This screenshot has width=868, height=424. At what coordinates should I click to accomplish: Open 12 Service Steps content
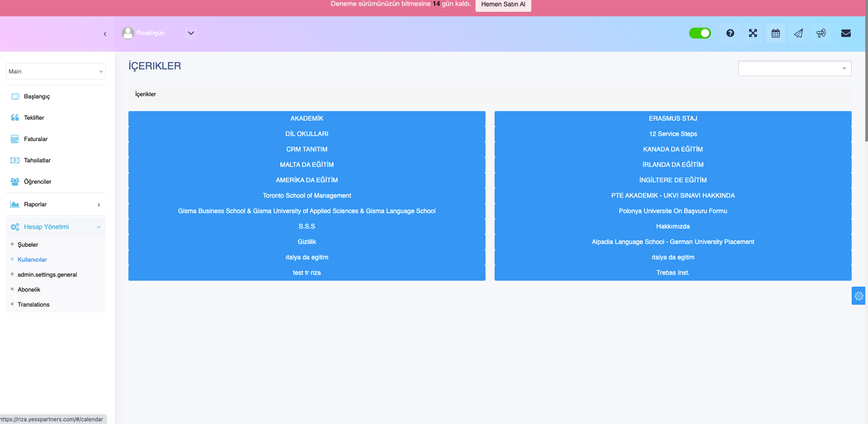tap(673, 134)
